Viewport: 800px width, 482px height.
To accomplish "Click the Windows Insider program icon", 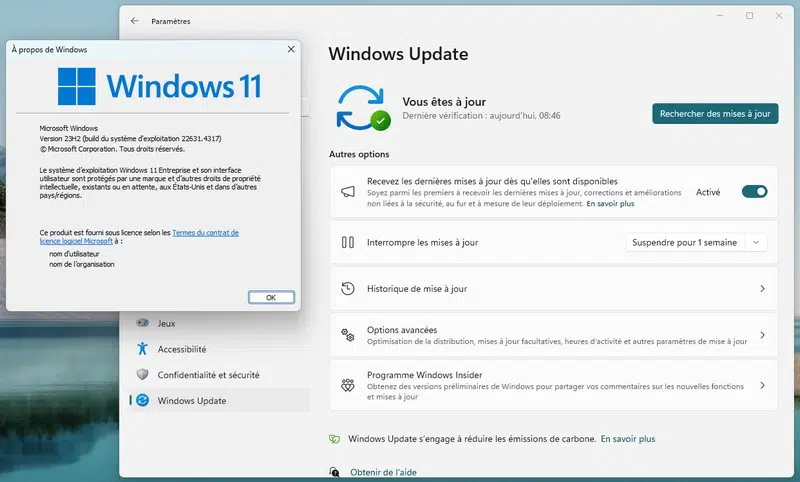I will 348,385.
